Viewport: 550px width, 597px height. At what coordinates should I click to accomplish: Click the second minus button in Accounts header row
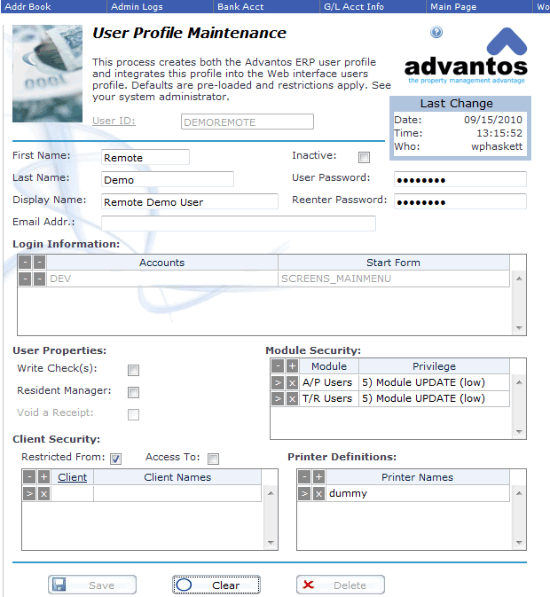click(x=39, y=262)
